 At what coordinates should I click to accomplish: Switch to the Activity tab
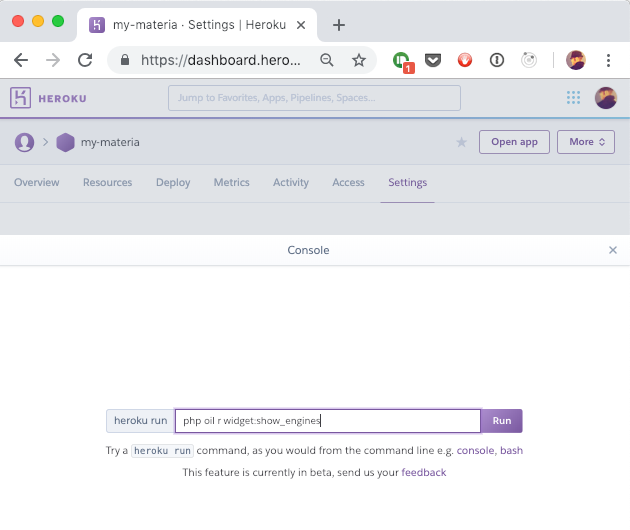pyautogui.click(x=291, y=182)
